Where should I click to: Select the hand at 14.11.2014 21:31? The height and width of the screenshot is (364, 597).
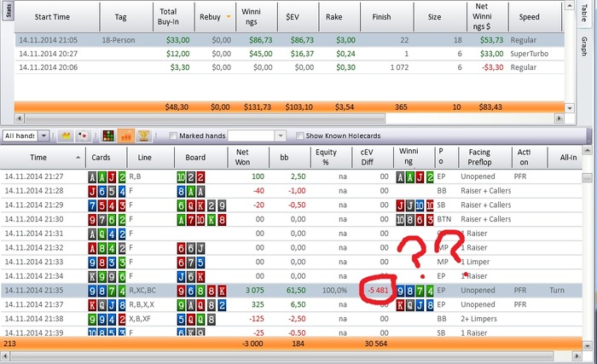point(292,234)
